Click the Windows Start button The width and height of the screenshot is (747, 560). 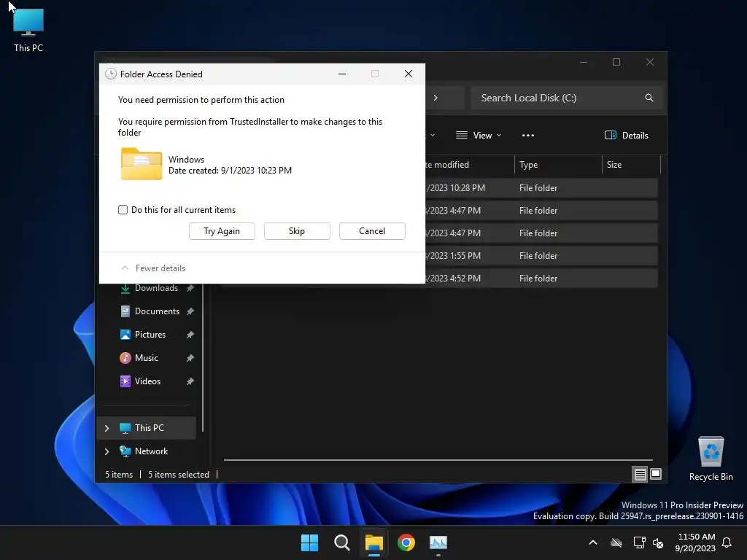(x=309, y=542)
